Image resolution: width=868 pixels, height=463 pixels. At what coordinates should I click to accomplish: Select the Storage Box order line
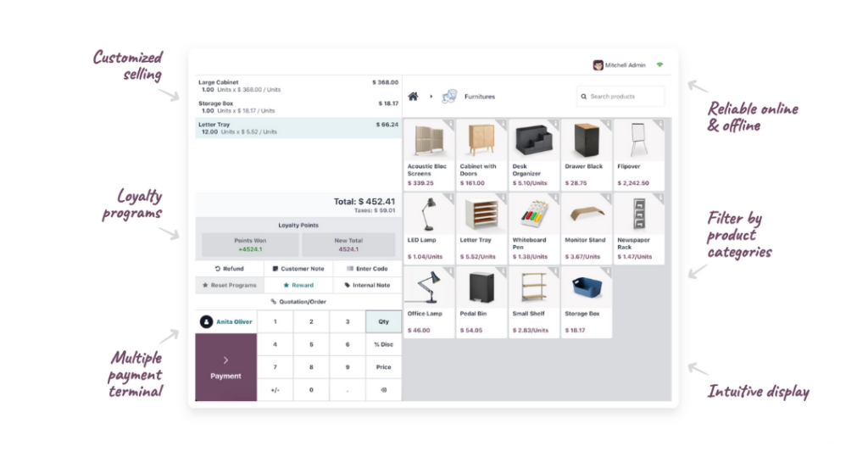298,107
